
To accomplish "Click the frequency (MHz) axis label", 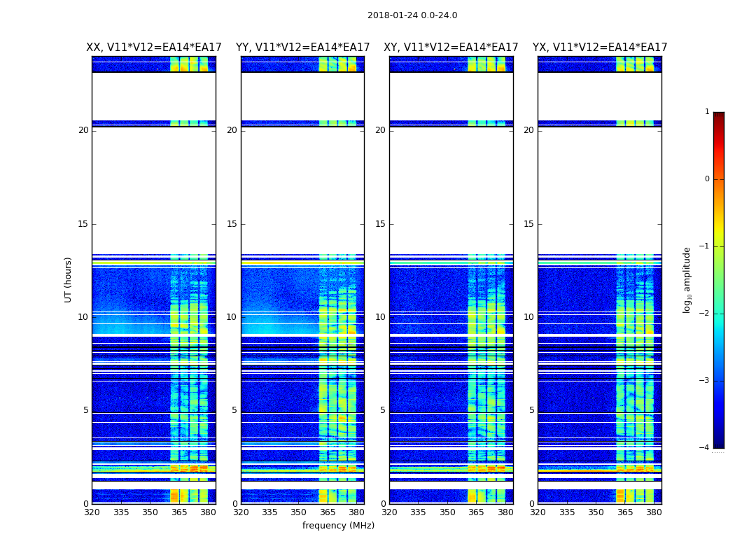I will [338, 526].
